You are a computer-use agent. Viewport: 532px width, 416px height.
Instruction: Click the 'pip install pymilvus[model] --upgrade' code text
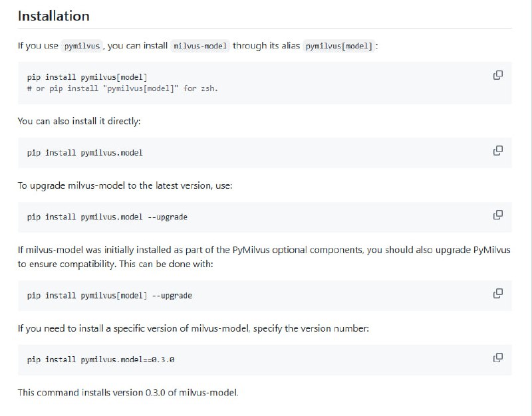click(110, 295)
